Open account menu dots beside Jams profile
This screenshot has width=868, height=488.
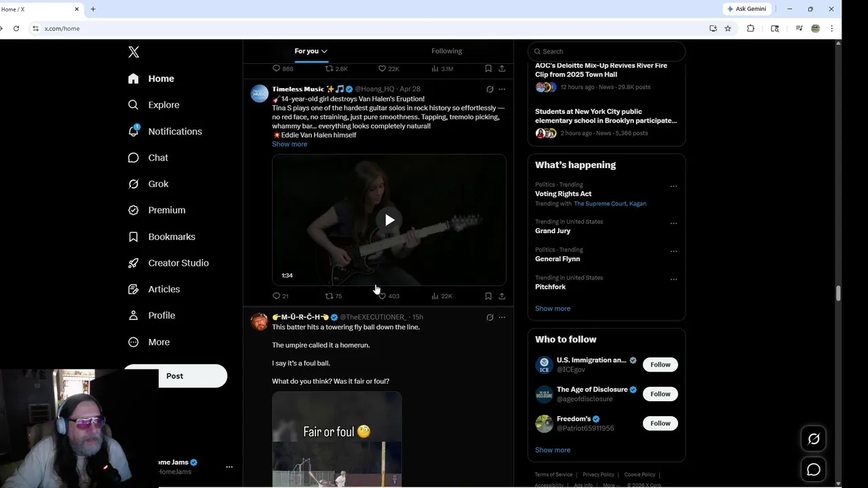tap(229, 467)
